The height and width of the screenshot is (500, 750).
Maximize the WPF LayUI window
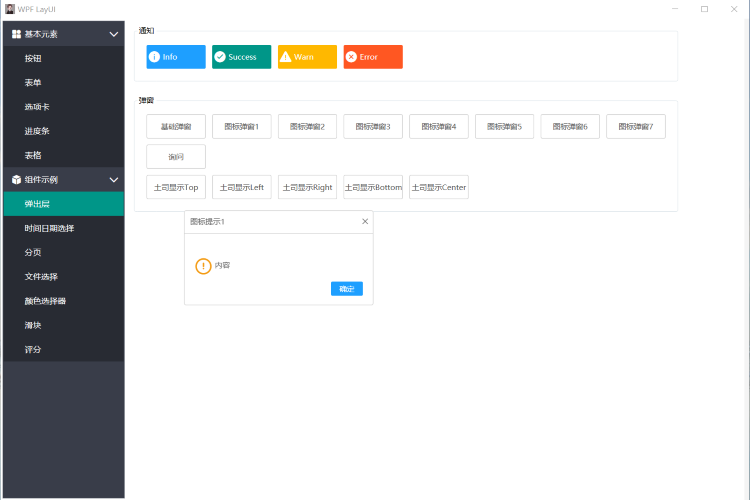(x=705, y=9)
